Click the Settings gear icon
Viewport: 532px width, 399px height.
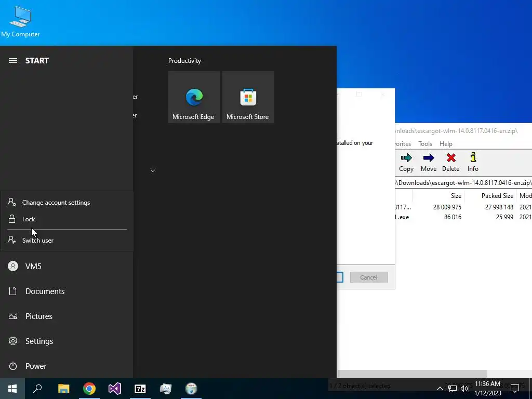[x=13, y=341]
